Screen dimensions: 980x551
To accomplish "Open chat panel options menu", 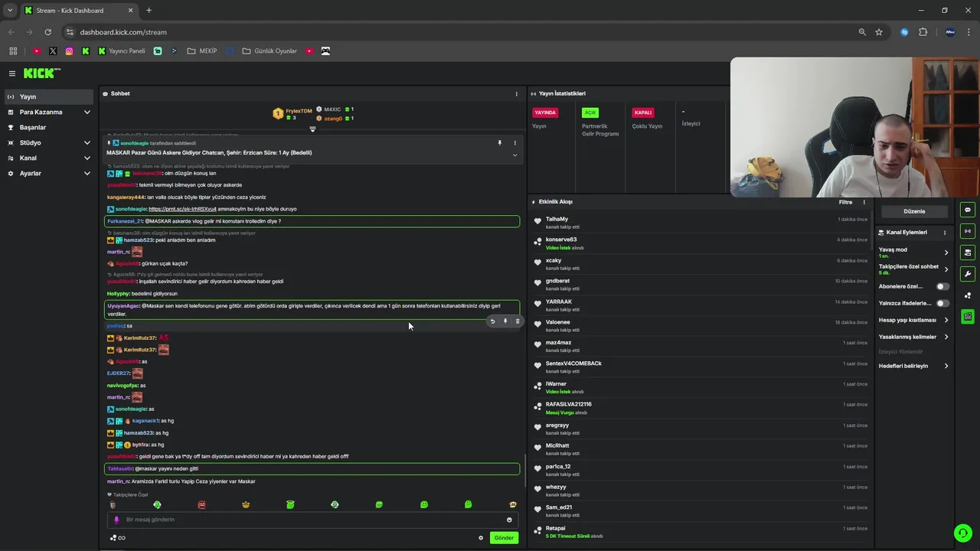I will tap(516, 93).
